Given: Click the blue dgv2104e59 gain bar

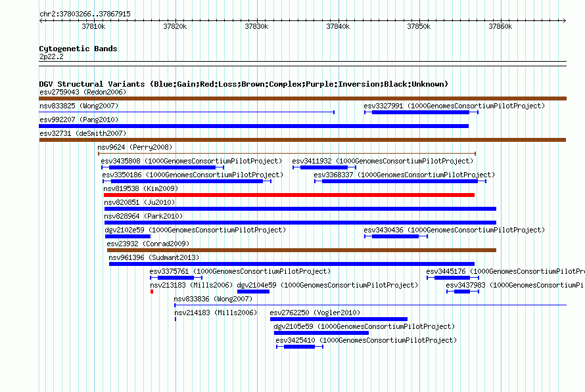Looking at the screenshot, I should click(253, 292).
